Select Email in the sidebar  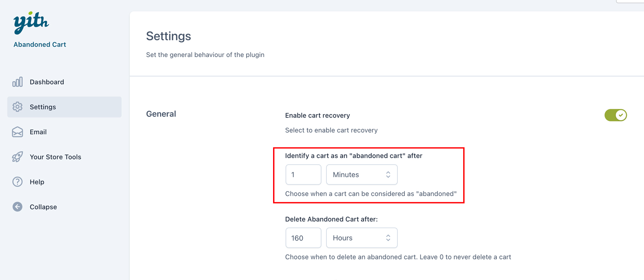coord(38,132)
